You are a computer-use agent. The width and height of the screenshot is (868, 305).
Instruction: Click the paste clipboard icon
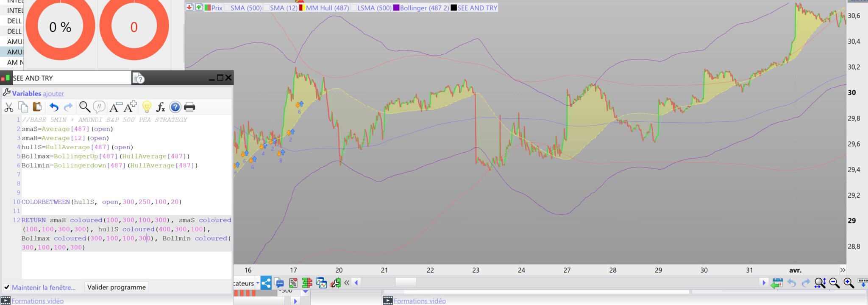point(37,107)
